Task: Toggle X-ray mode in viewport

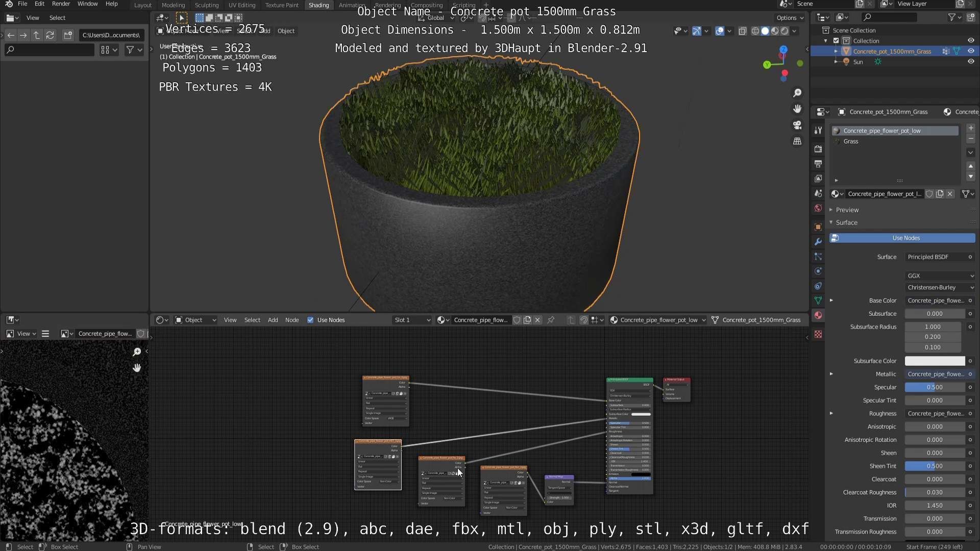Action: [x=742, y=31]
